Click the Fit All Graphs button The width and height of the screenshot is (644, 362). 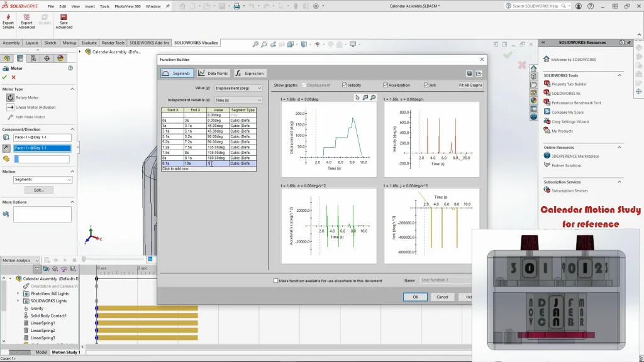470,85
